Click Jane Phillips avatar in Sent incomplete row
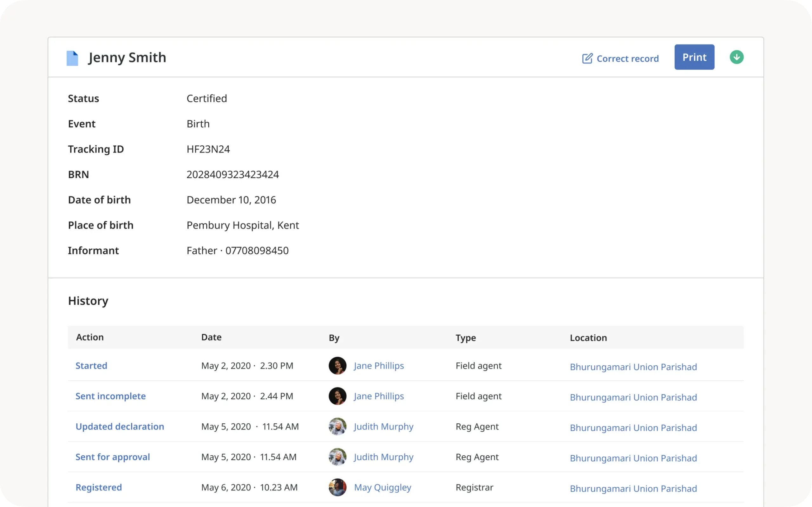Viewport: 812px width, 507px height. pos(337,396)
